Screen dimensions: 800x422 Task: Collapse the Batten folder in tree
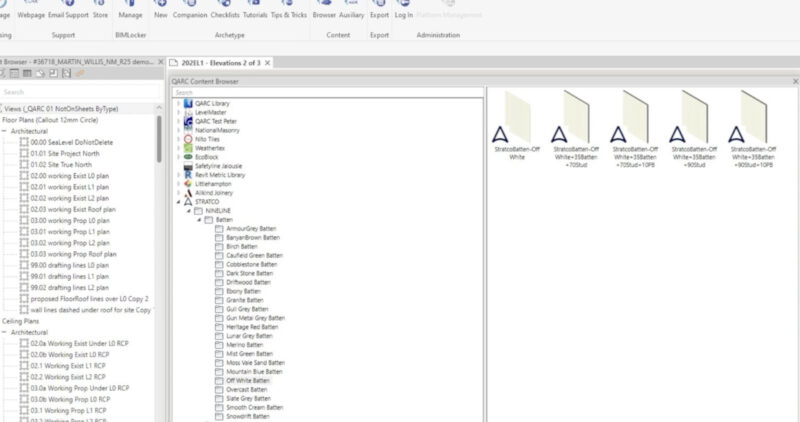pos(198,219)
